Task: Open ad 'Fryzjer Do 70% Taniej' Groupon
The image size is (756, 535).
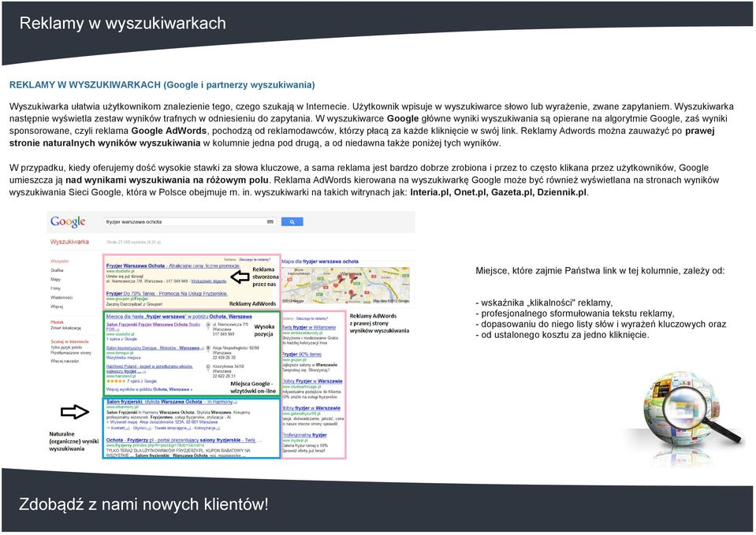Action: (166, 293)
